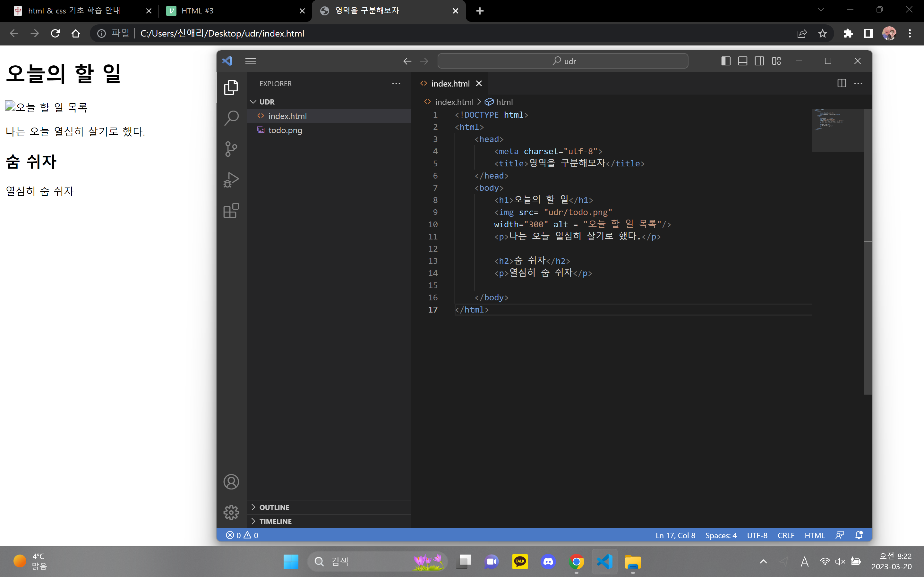The height and width of the screenshot is (577, 924).
Task: Click the notifications bell in status bar
Action: coord(859,535)
